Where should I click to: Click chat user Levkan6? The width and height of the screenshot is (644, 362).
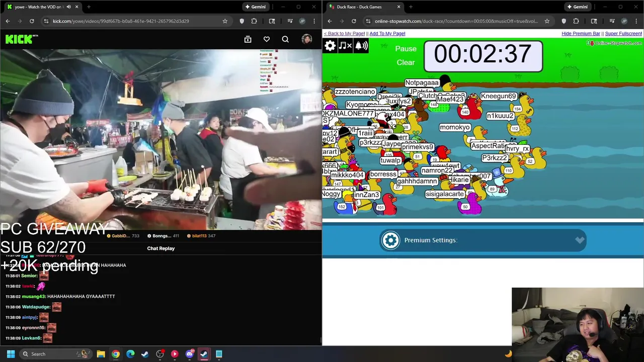31,338
